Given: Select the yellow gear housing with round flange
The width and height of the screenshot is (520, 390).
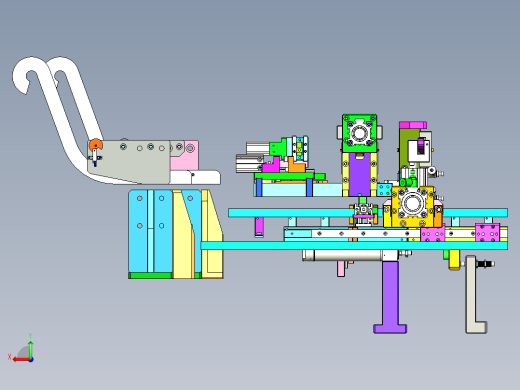Looking at the screenshot, I should point(413,207).
